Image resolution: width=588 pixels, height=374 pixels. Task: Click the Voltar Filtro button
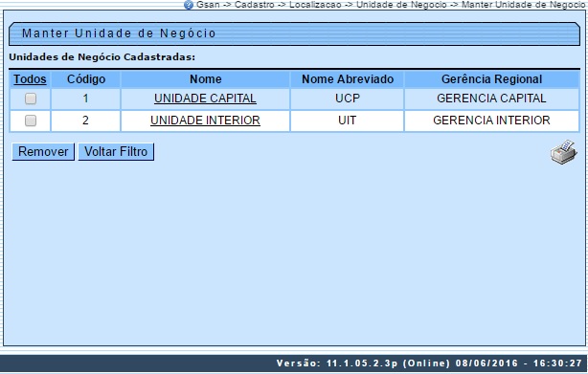pos(116,152)
